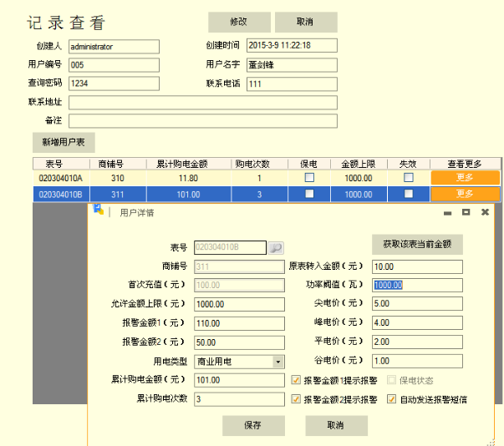Open the 用电类型 dropdown list
The image size is (504, 446).
coord(278,362)
